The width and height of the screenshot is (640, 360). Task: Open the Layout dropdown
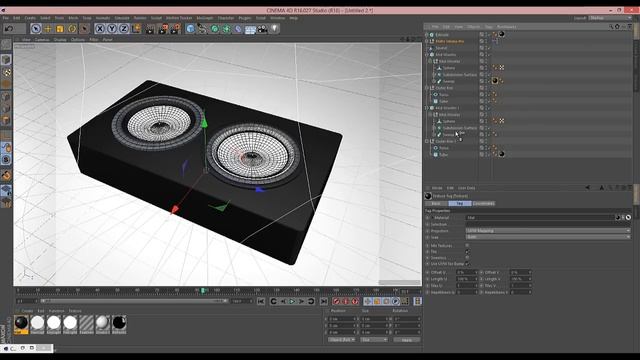pos(610,18)
